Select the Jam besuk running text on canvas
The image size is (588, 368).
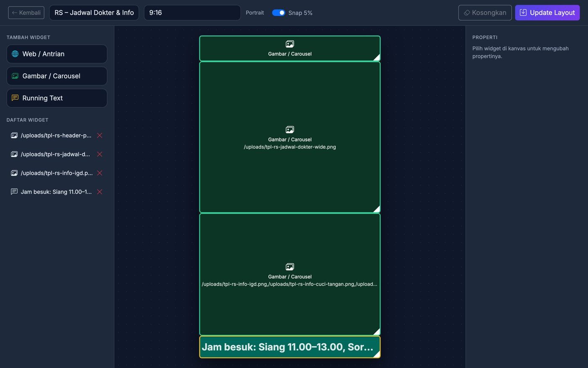(290, 347)
